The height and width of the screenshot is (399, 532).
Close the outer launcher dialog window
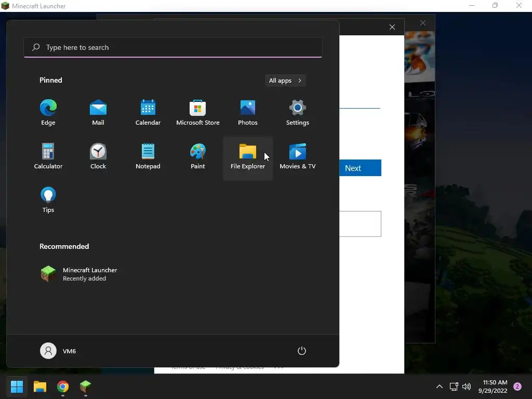423,23
